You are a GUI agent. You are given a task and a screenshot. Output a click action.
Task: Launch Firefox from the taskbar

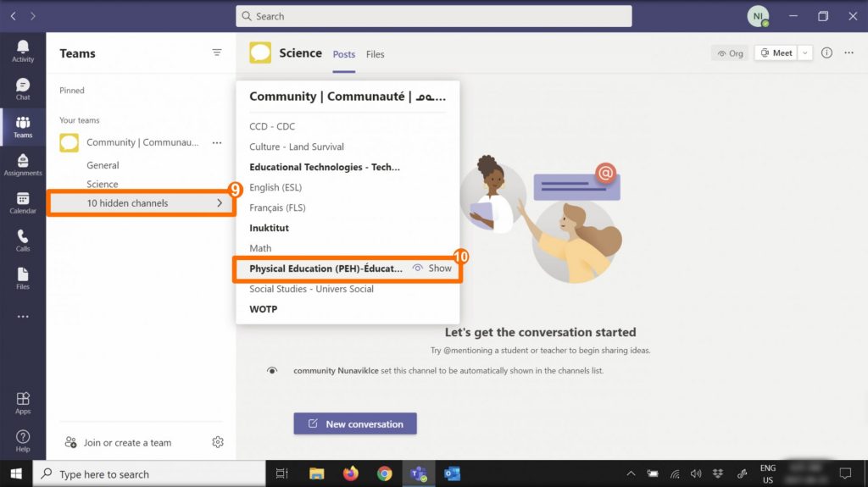tap(350, 473)
